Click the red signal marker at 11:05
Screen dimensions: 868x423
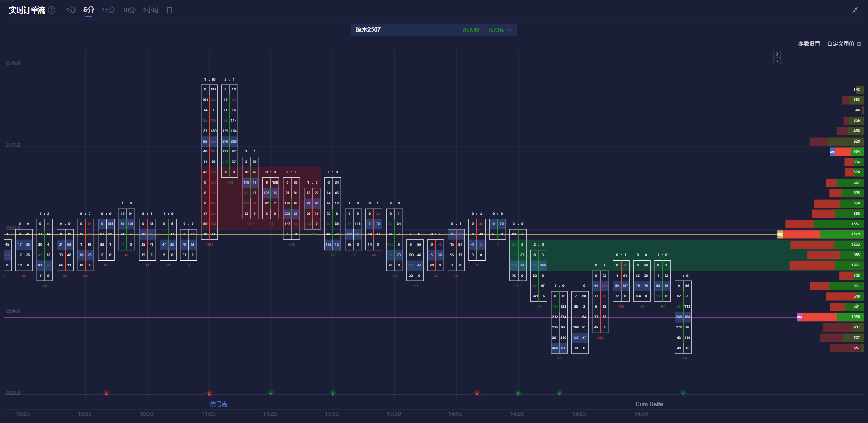pos(209,394)
